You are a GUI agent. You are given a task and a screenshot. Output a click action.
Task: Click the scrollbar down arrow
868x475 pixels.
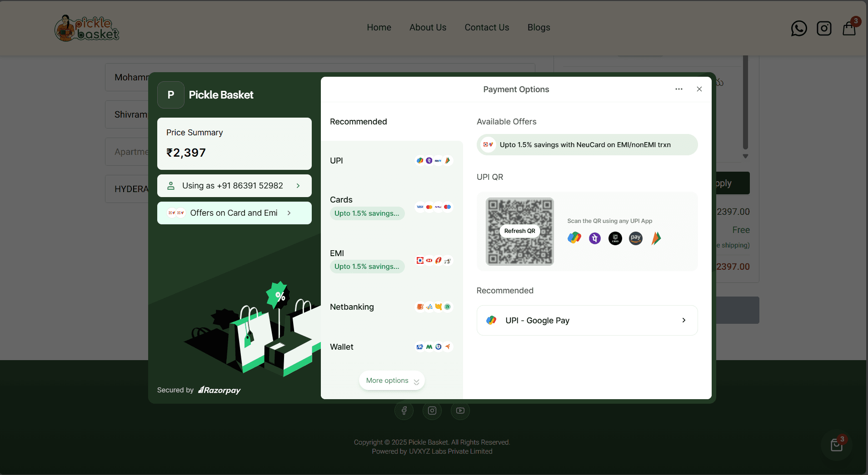click(x=745, y=156)
